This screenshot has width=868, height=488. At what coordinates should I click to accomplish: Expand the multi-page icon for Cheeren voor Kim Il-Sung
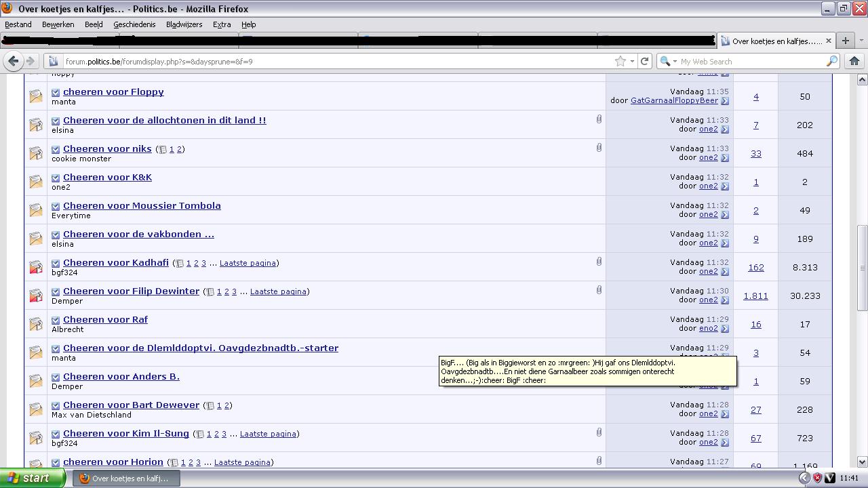pos(200,434)
